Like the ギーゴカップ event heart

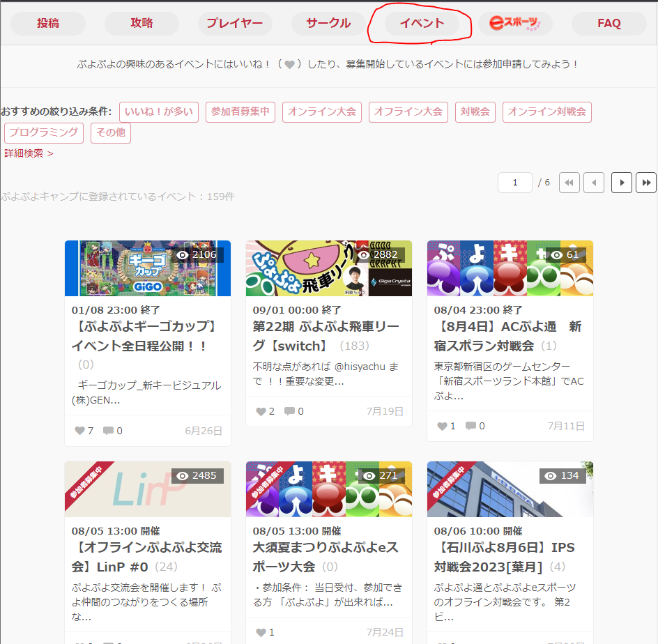coord(79,431)
